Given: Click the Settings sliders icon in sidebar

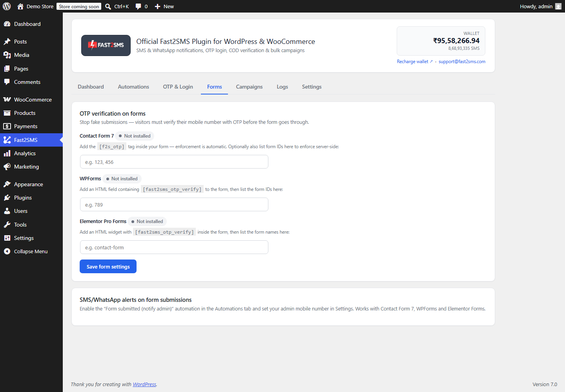Looking at the screenshot, I should (7, 238).
